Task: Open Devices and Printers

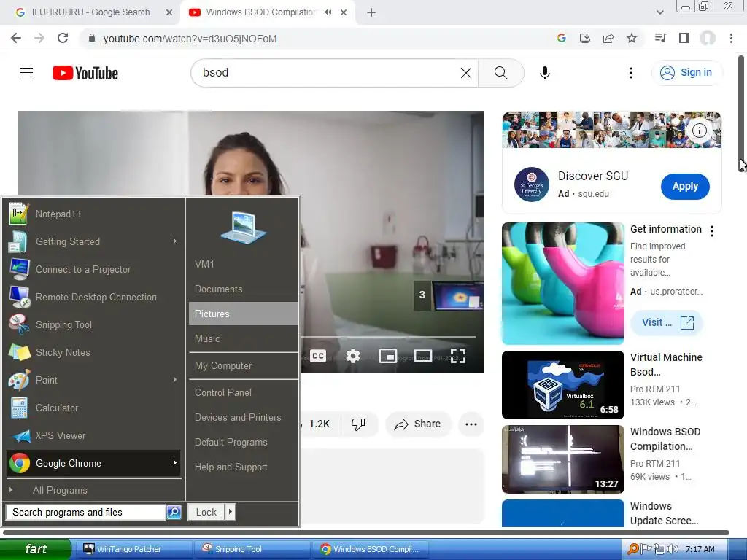Action: tap(244, 417)
